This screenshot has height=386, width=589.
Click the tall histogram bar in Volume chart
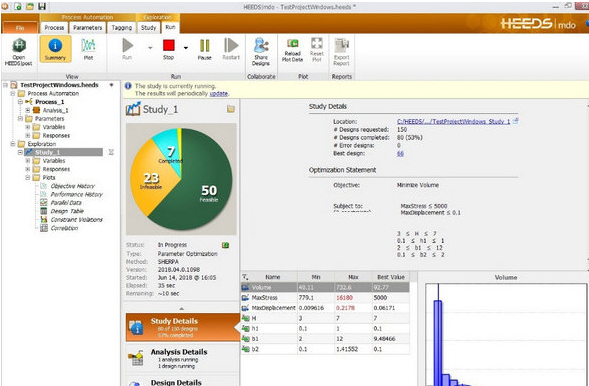tap(438, 342)
